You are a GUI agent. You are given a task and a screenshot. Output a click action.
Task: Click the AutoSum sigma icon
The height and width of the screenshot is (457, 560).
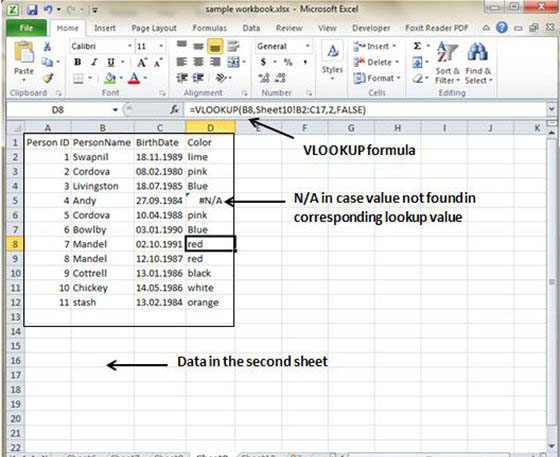[417, 46]
